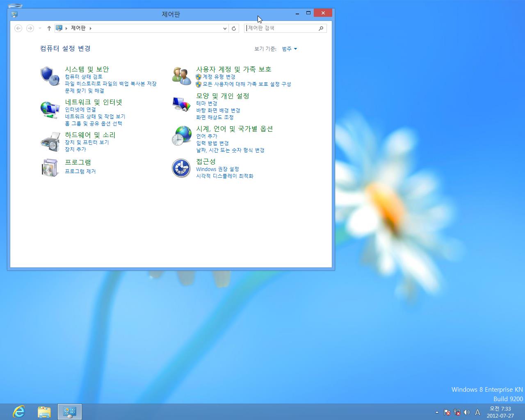
Task: Open the Ease of Access icon
Action: point(181,168)
